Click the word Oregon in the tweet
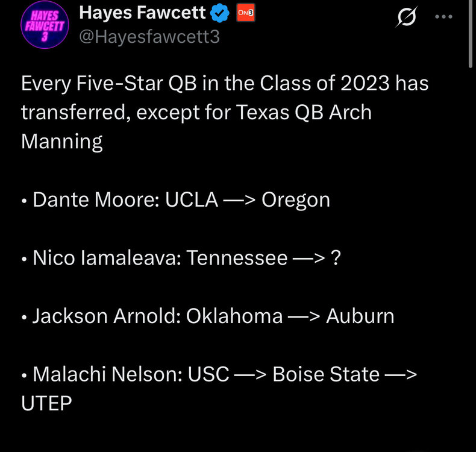The height and width of the screenshot is (452, 476). tap(295, 199)
